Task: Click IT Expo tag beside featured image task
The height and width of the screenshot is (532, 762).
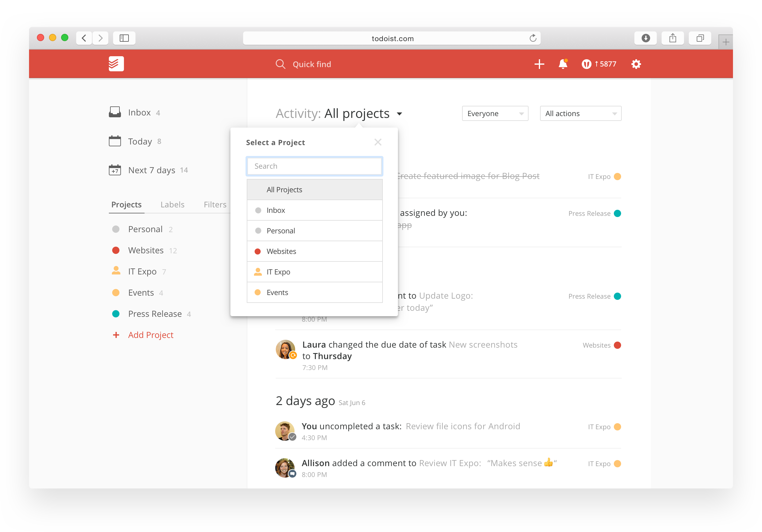Action: pyautogui.click(x=604, y=177)
